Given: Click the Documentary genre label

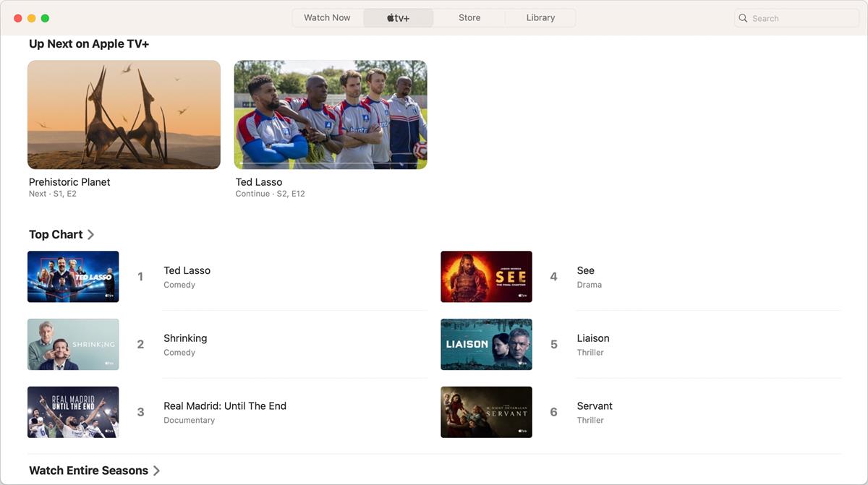Looking at the screenshot, I should coord(189,420).
